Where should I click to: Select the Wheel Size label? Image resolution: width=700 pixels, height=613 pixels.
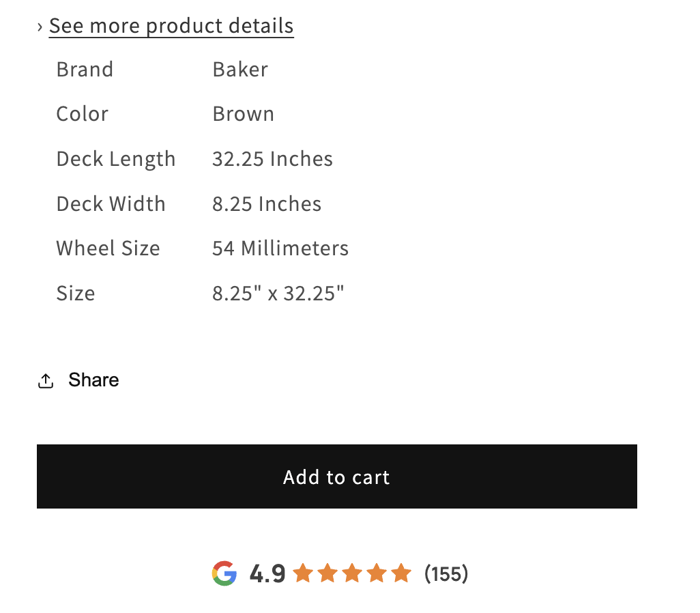click(x=108, y=248)
